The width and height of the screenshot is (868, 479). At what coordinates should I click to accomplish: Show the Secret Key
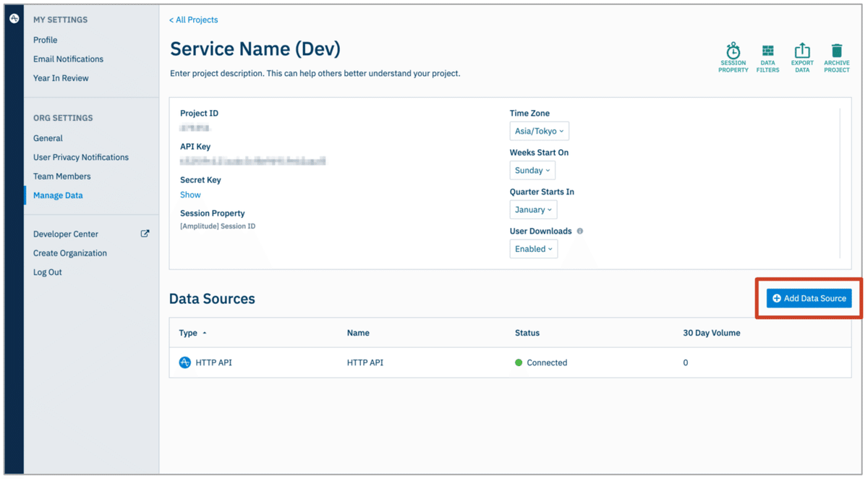point(190,195)
